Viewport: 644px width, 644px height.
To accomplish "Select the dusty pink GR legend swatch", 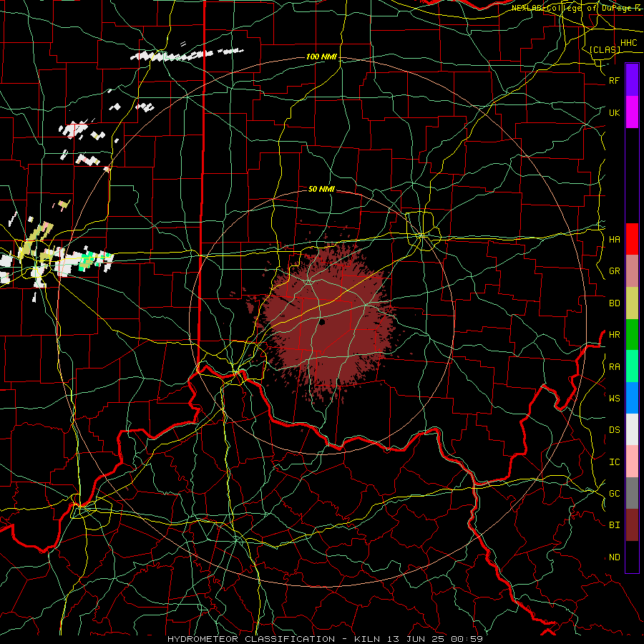I will click(632, 271).
